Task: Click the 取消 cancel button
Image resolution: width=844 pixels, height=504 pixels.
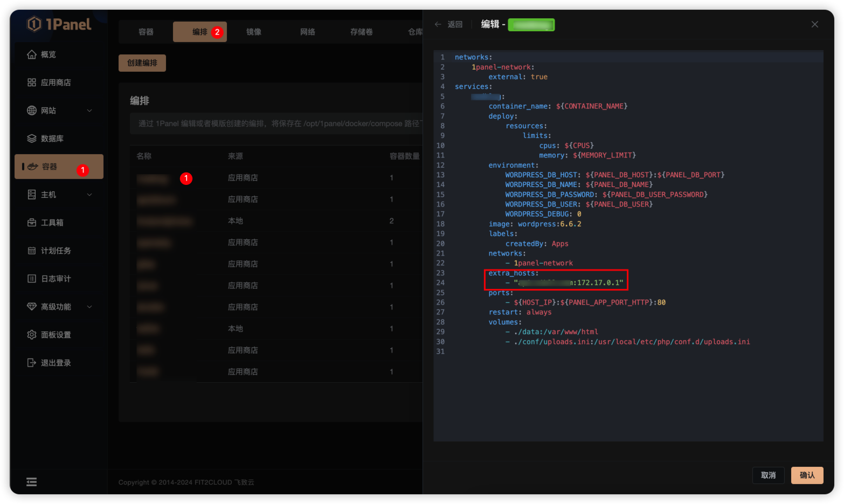Action: coord(769,475)
